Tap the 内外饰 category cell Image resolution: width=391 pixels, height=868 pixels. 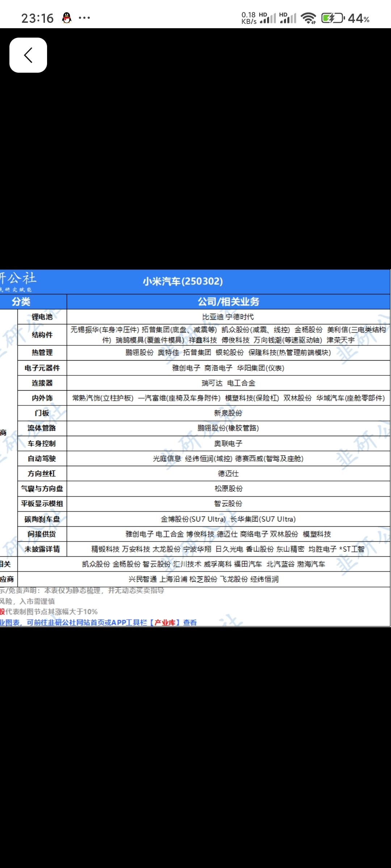click(x=42, y=398)
